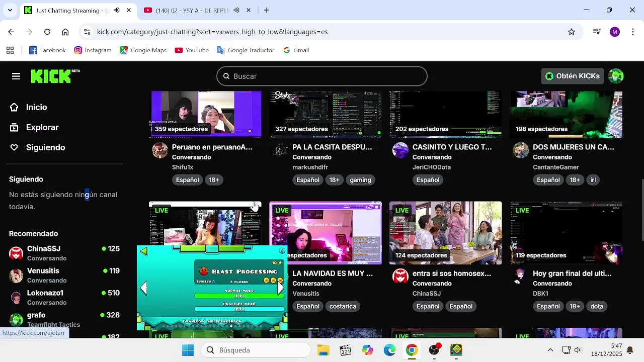Open YouTube bookmark

(192, 50)
